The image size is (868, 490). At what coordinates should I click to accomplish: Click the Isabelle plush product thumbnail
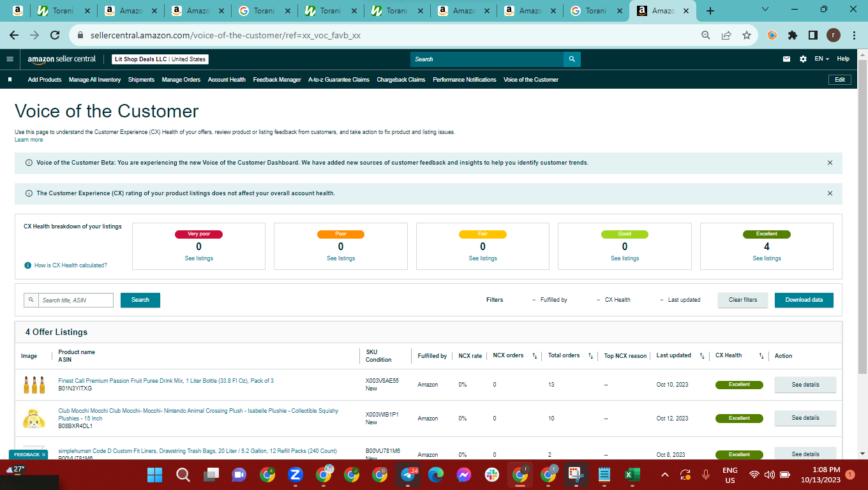[33, 418]
